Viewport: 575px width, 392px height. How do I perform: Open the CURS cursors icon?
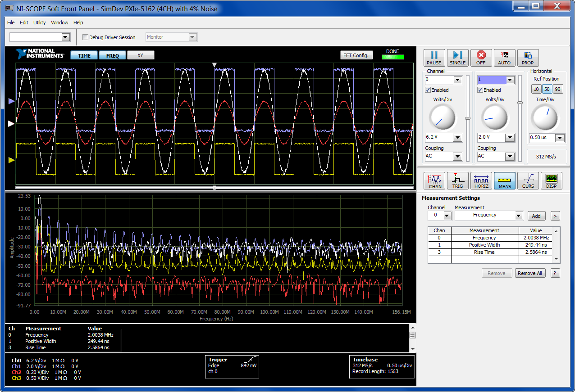[x=528, y=181]
